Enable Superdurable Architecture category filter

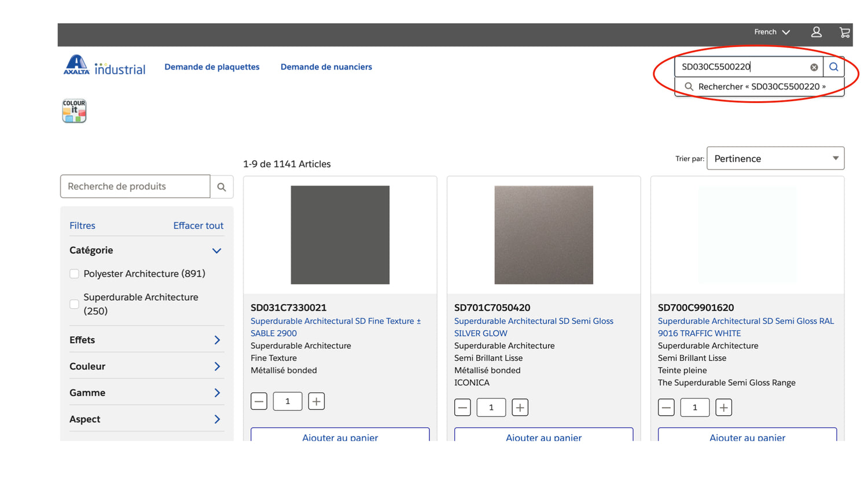[75, 304]
